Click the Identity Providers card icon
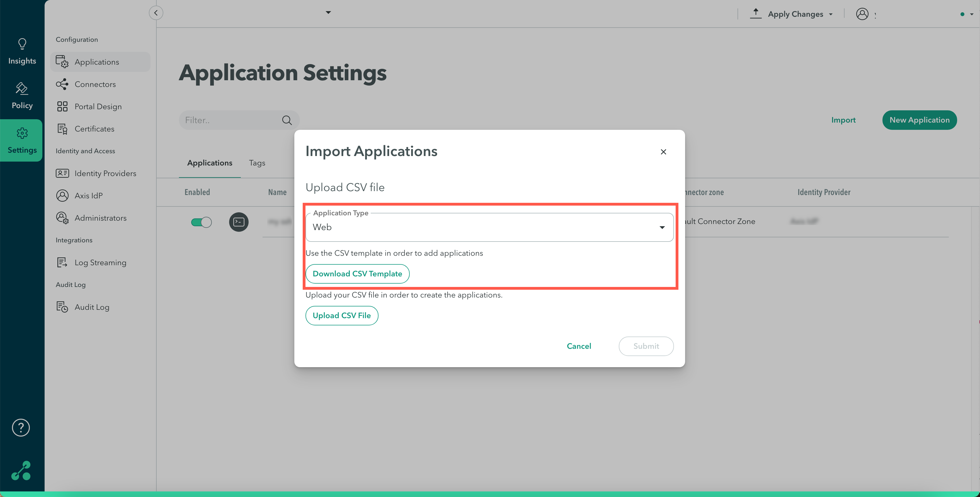The height and width of the screenshot is (497, 980). [x=62, y=173]
